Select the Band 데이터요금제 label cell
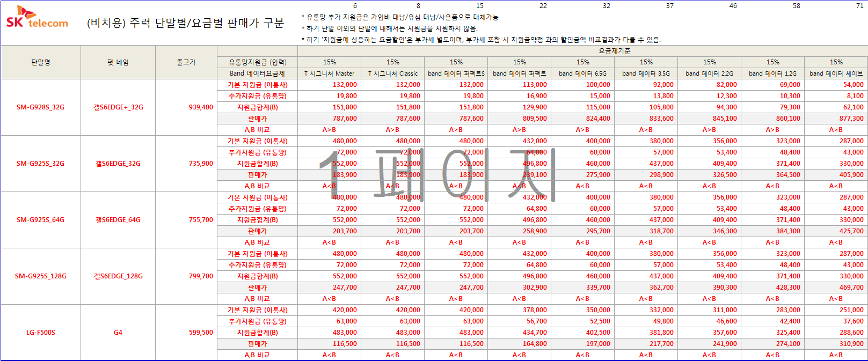Viewport: 868px width, 361px height. click(257, 73)
